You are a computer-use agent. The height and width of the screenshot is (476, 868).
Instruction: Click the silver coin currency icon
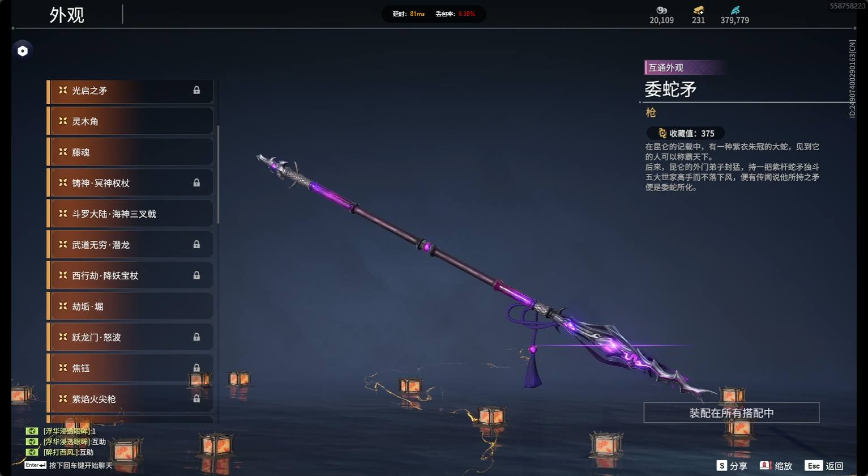pos(661,10)
